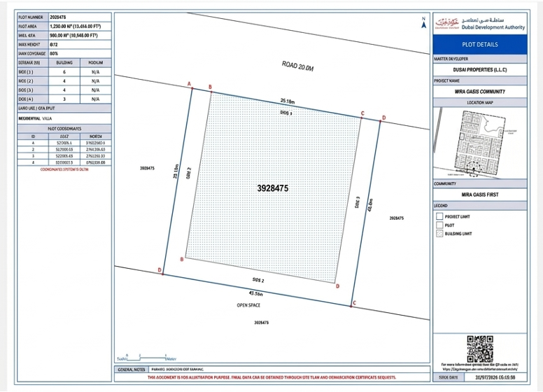
Task: Click the QR code image
Action: [479, 349]
